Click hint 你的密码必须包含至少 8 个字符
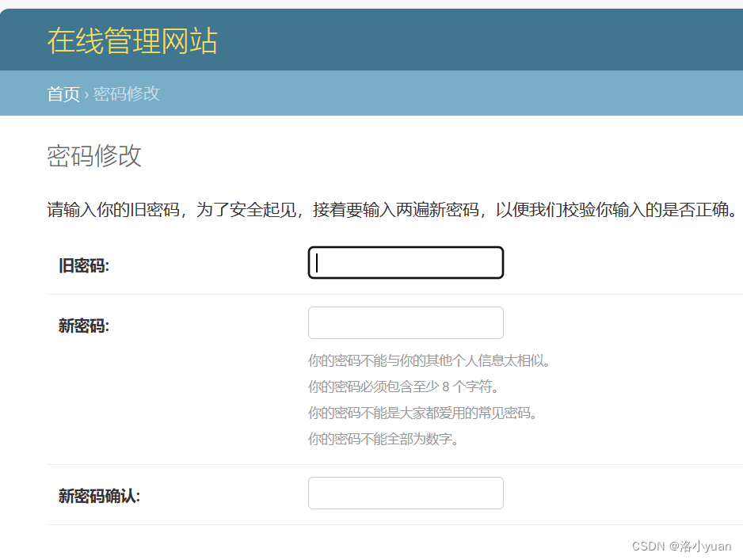Screen dimensions: 743x560 pos(404,387)
